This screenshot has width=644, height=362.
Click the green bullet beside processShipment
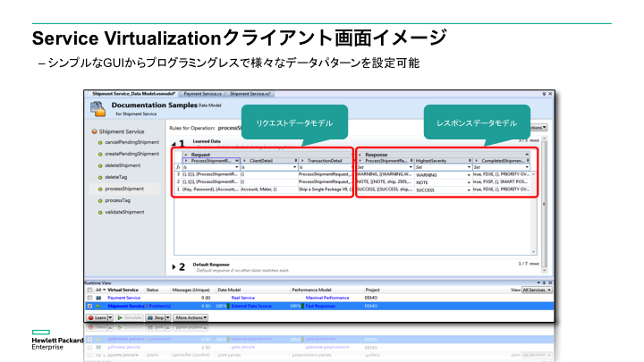tap(100, 189)
